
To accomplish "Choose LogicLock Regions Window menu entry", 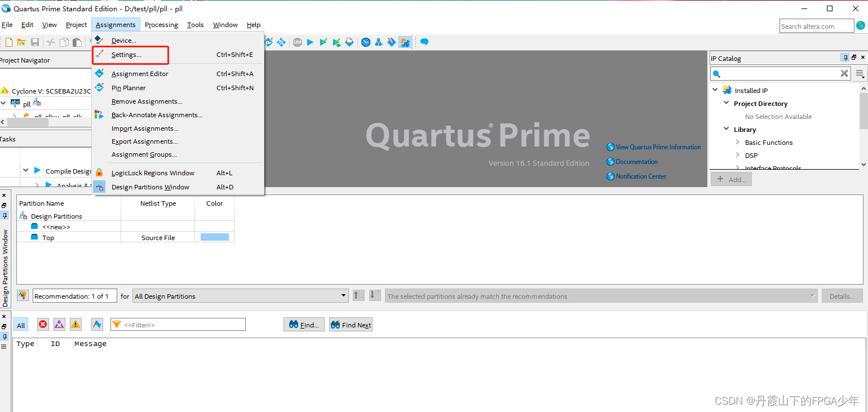I will (178, 173).
